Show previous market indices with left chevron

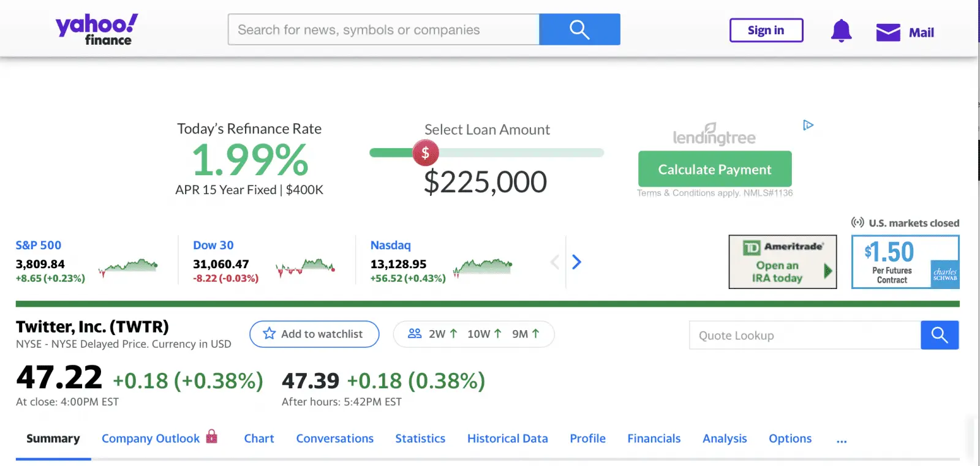(x=555, y=262)
